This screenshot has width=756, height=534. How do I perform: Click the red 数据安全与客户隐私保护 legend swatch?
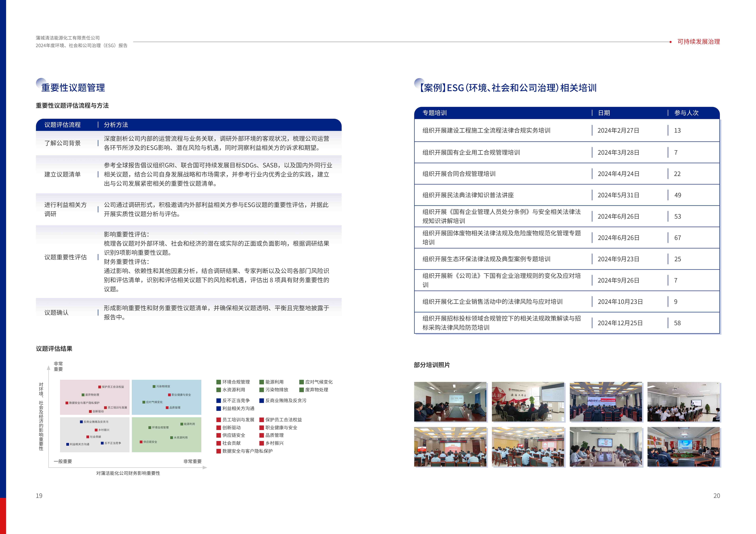coord(218,451)
